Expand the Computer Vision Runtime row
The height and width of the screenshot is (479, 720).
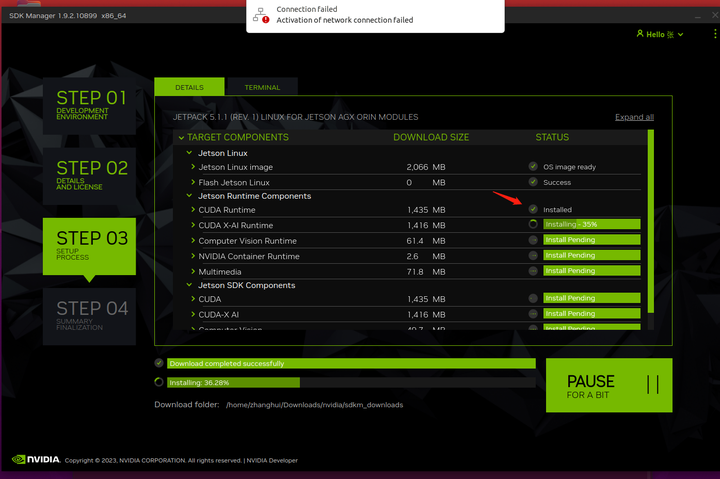[193, 241]
